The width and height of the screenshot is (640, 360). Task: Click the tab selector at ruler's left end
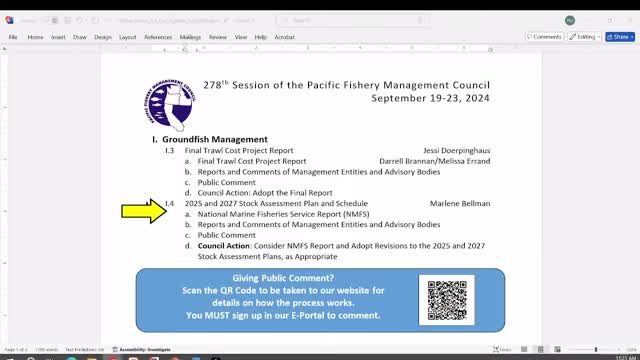[4, 49]
